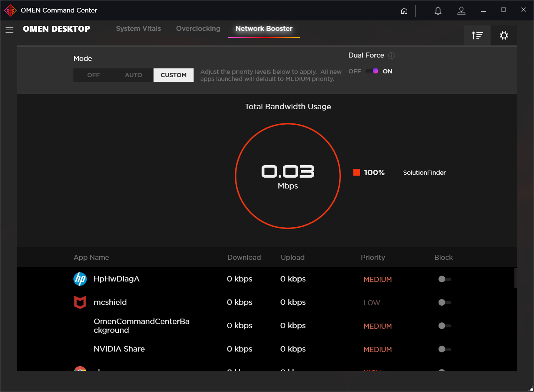Select the OmenCommandCenterBackground app name

coord(141,326)
